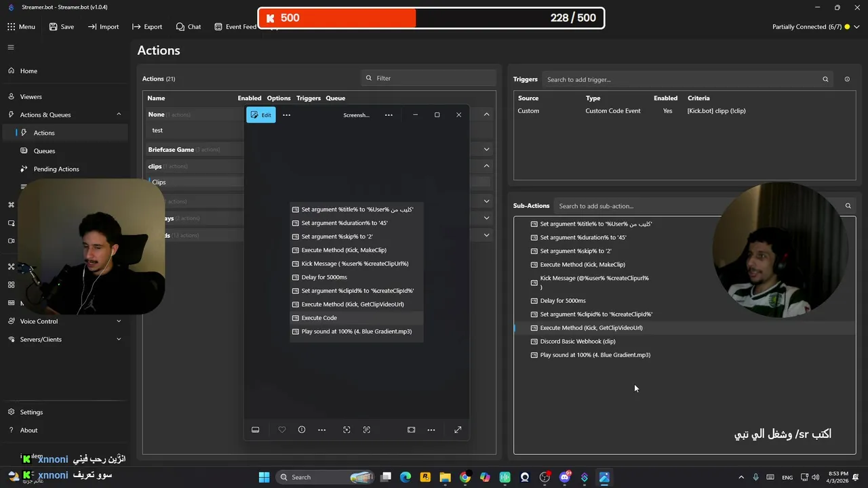Open the Streamer.bot Menu grid button
The height and width of the screenshot is (488, 868).
[21, 26]
